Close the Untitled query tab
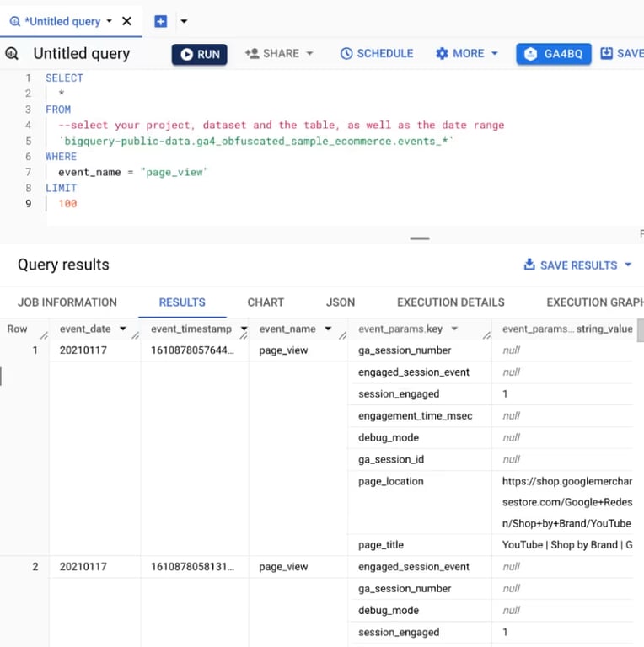Screen dimensions: 644x647 coord(126,21)
